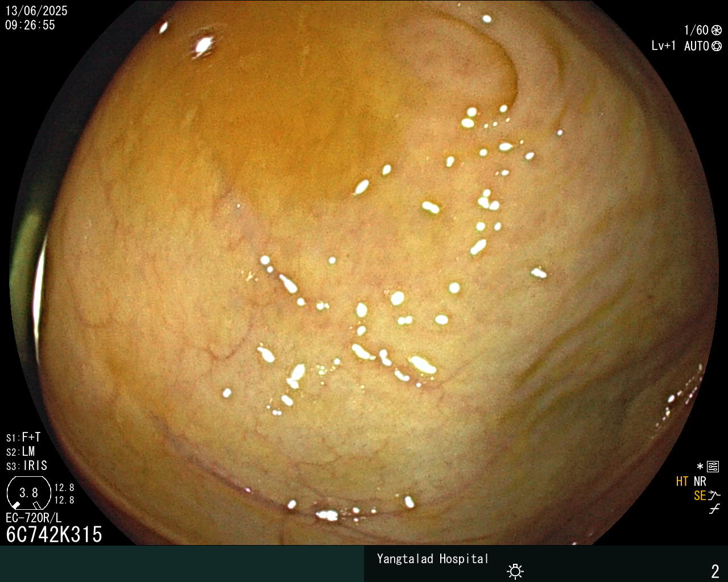Viewport: 728px width, 582px height.
Task: Click the NR noise reduction indicator
Action: point(700,481)
